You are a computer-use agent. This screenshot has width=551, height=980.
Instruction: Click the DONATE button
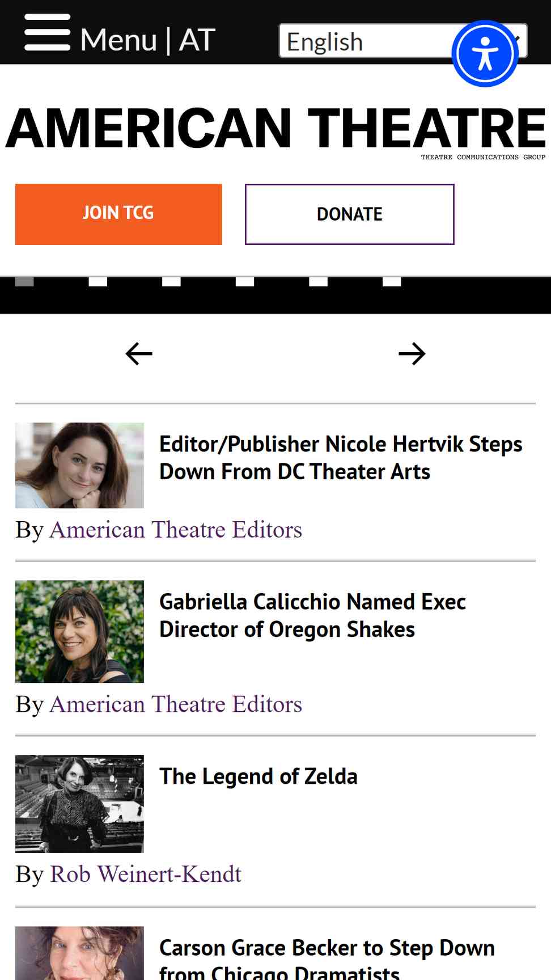(x=350, y=214)
